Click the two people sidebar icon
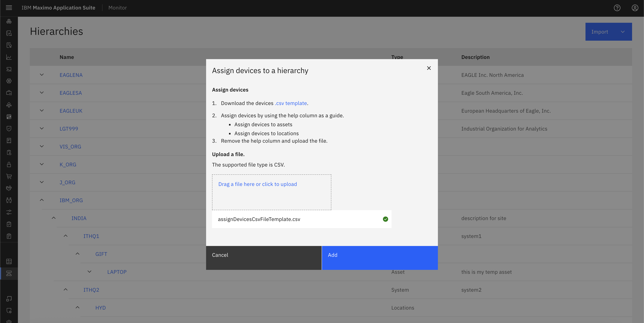The width and height of the screenshot is (644, 323). [9, 200]
